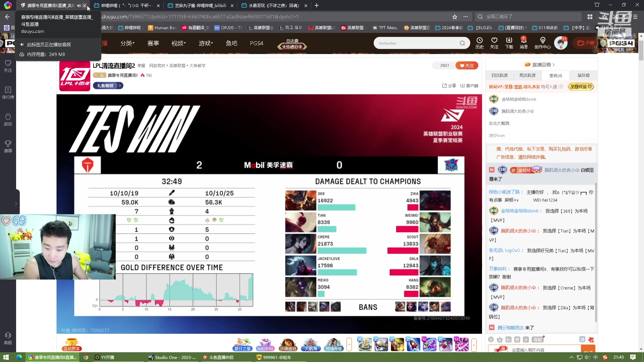Go to 鱼吧 in top navigation
This screenshot has width=644, height=362.
(232, 43)
